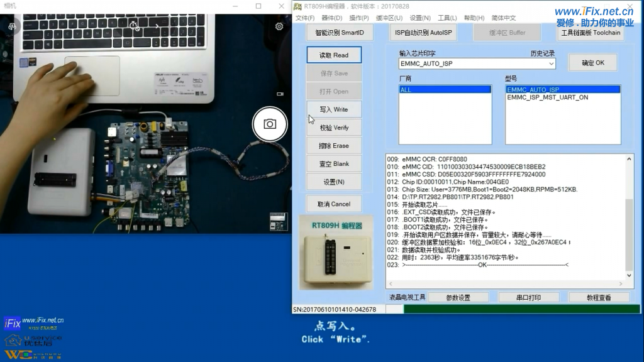Click the 校验 Verify button
This screenshot has width=644, height=362.
(334, 128)
